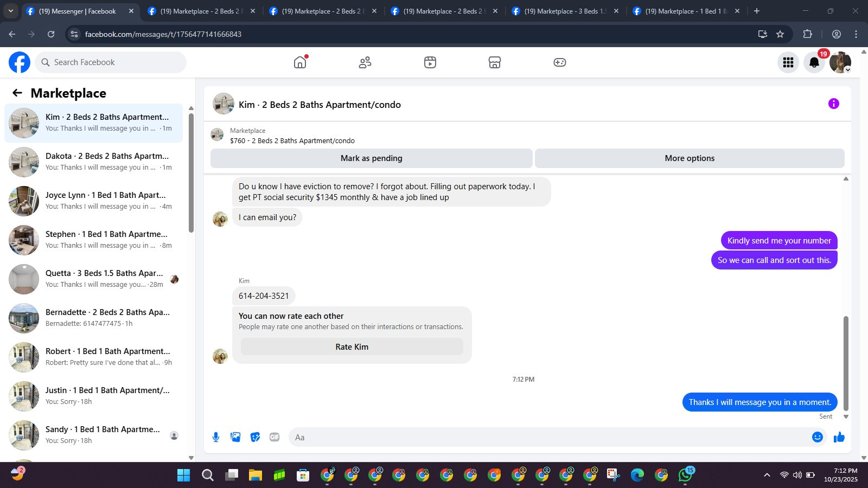Open the Bernadette 2 Beds 2 Baths conversation
Image resolution: width=868 pixels, height=488 pixels.
(x=94, y=318)
